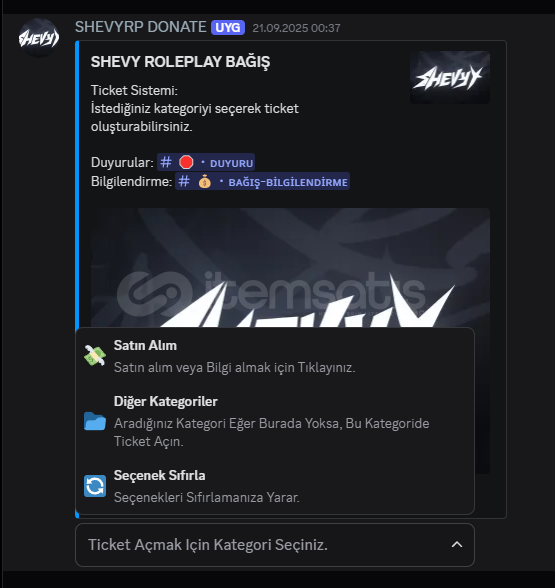Viewport: 555px width, 588px height.
Task: Click the red stop sign emoji in DUYURU channel
Action: (x=186, y=162)
